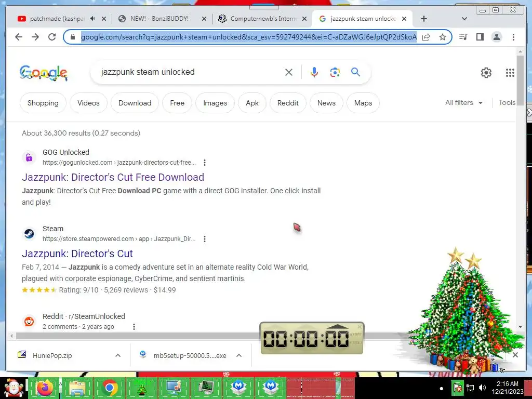Filter results by Apk
The image size is (532, 399).
pyautogui.click(x=252, y=103)
